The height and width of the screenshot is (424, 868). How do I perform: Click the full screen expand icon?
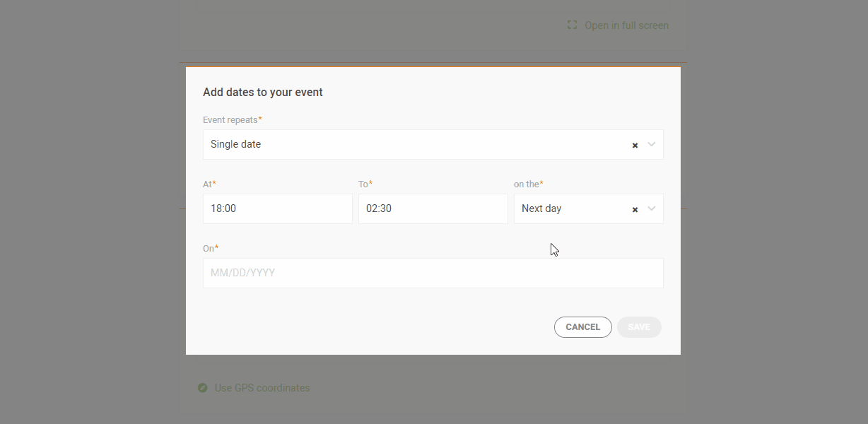tap(573, 25)
